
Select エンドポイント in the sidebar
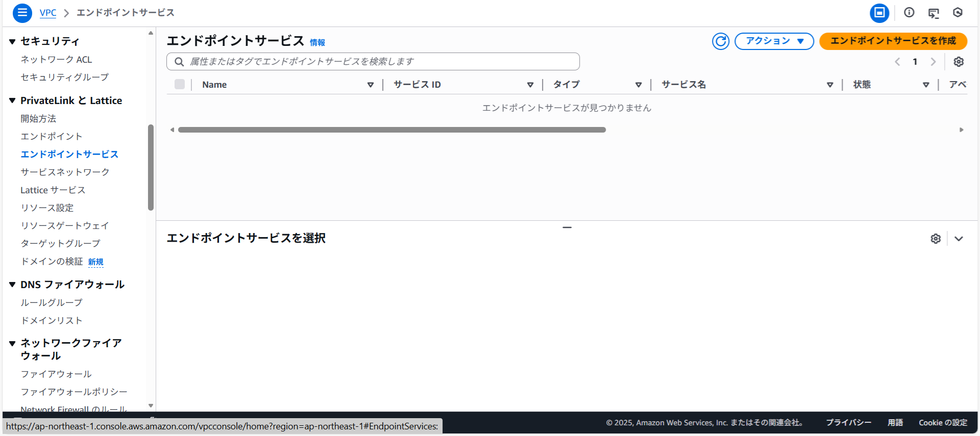pyautogui.click(x=51, y=136)
